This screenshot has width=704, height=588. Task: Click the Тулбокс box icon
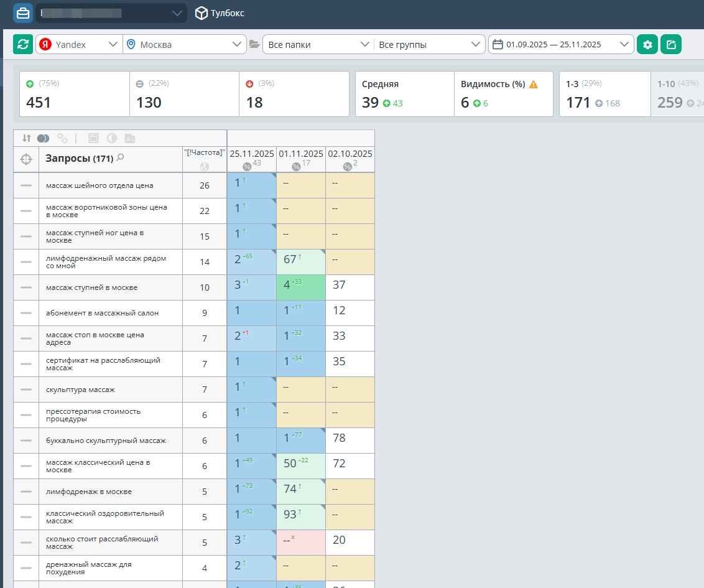[201, 13]
